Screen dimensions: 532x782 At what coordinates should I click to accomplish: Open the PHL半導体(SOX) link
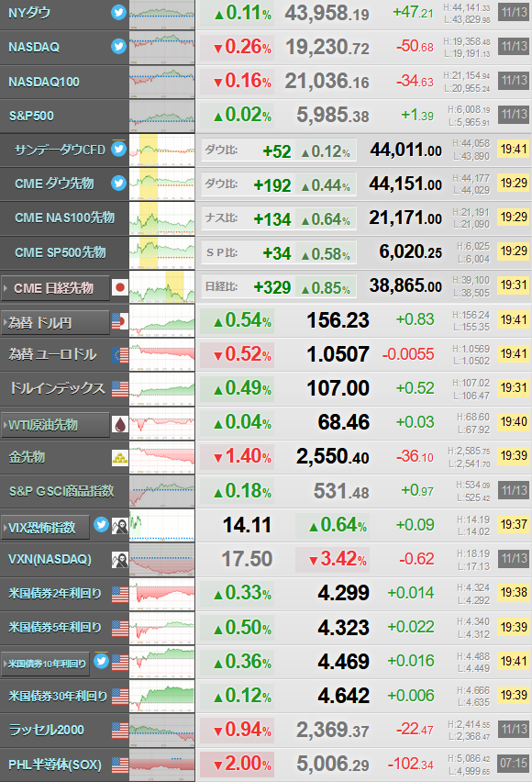(55, 765)
